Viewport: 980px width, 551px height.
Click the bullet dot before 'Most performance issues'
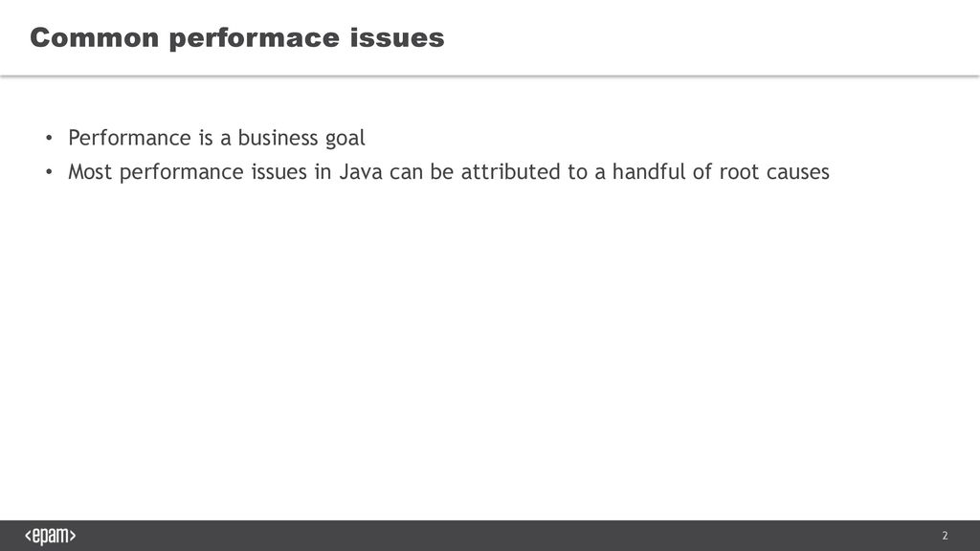point(49,172)
